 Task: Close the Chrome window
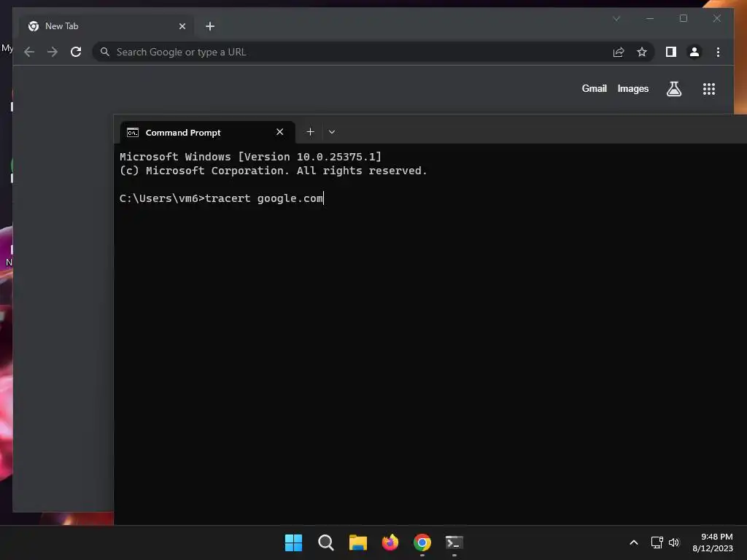pos(716,18)
